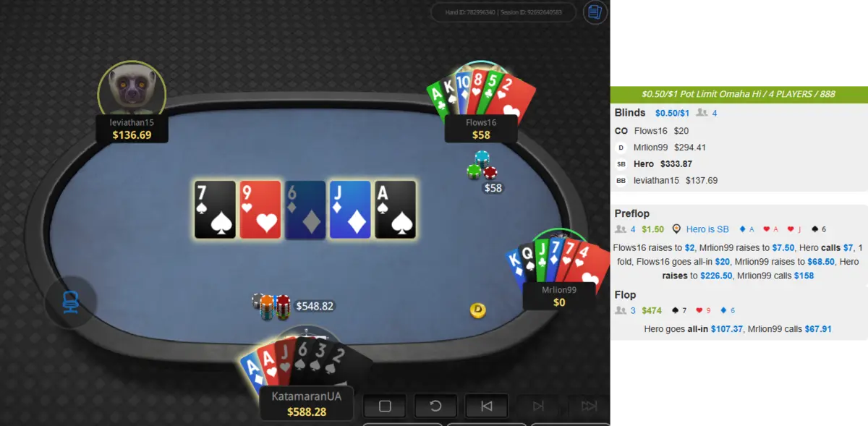Viewport: 868px width, 426px height.
Task: Click the Preflop section heading
Action: (632, 213)
